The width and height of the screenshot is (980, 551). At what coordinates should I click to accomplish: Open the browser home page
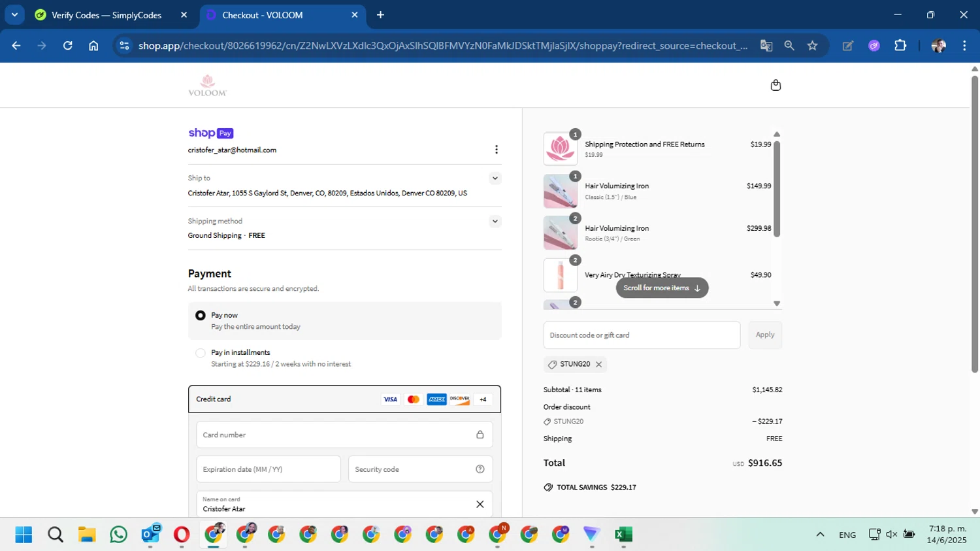coord(93,46)
